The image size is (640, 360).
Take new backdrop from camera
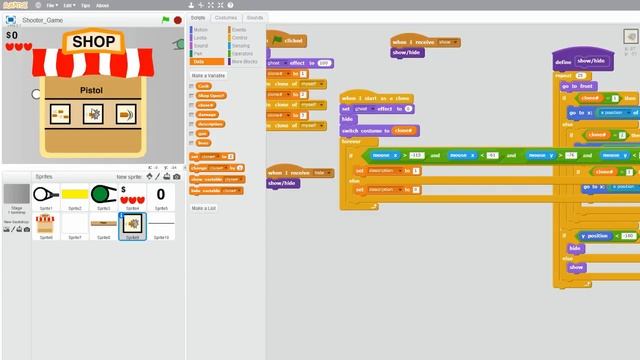tap(27, 229)
